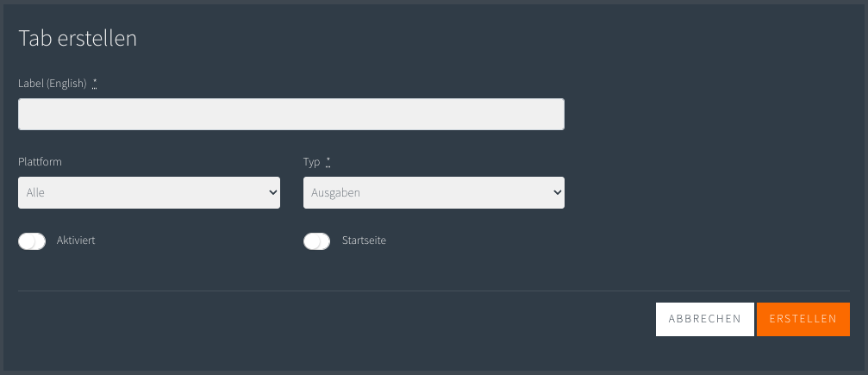The image size is (868, 375).
Task: Open the Plattform dropdown
Action: click(149, 193)
